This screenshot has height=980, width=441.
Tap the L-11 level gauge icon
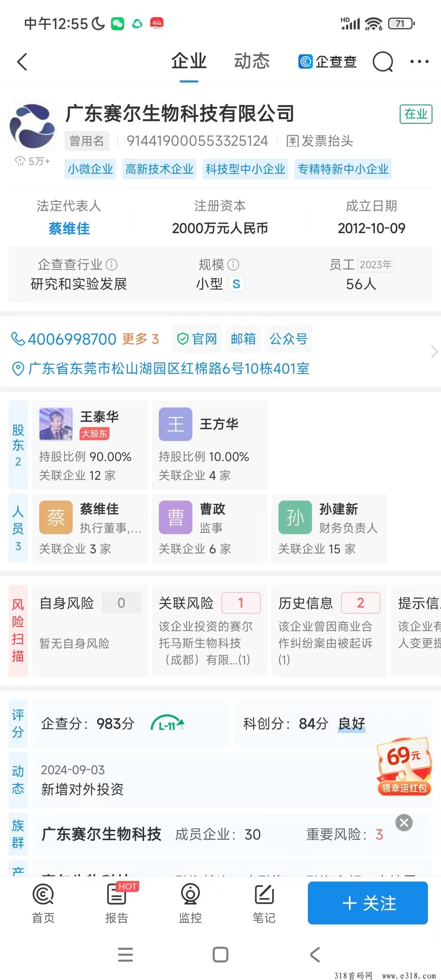pyautogui.click(x=168, y=724)
